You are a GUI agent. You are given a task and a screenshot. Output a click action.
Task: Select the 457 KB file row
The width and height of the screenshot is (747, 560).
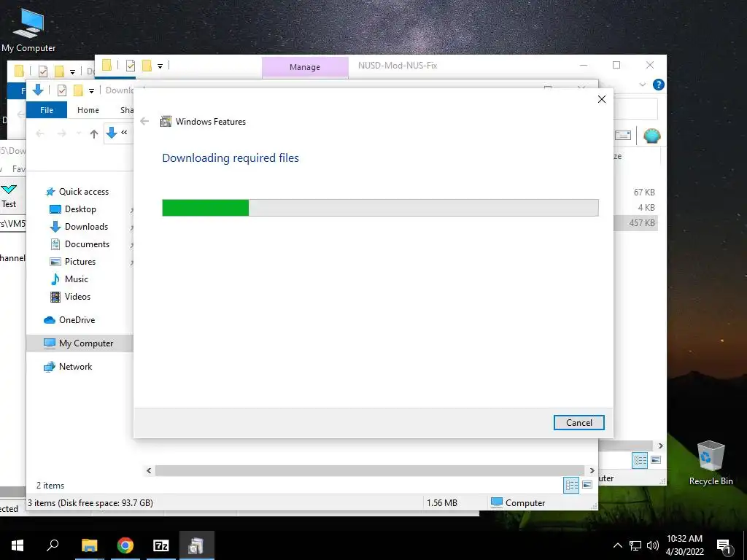636,223
